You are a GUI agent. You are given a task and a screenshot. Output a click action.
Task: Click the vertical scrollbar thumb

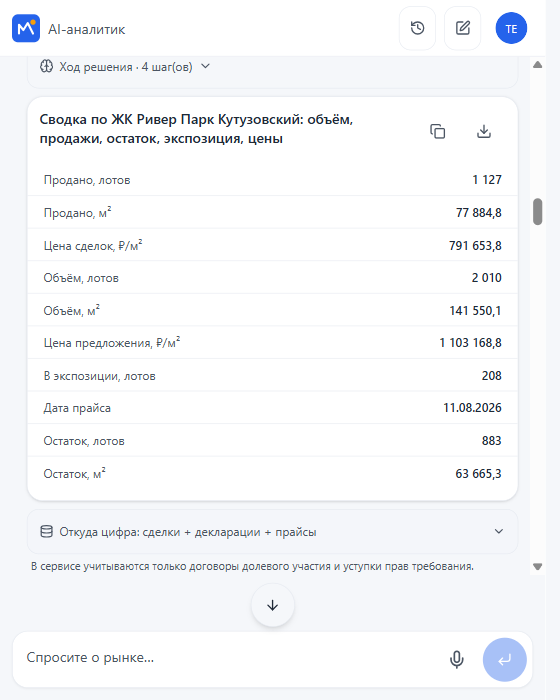pyautogui.click(x=538, y=212)
